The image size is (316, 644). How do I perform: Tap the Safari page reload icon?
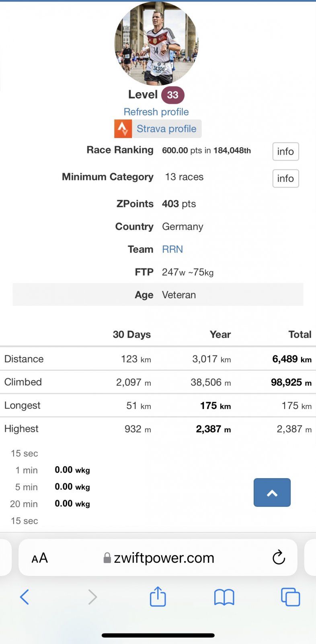pyautogui.click(x=279, y=558)
